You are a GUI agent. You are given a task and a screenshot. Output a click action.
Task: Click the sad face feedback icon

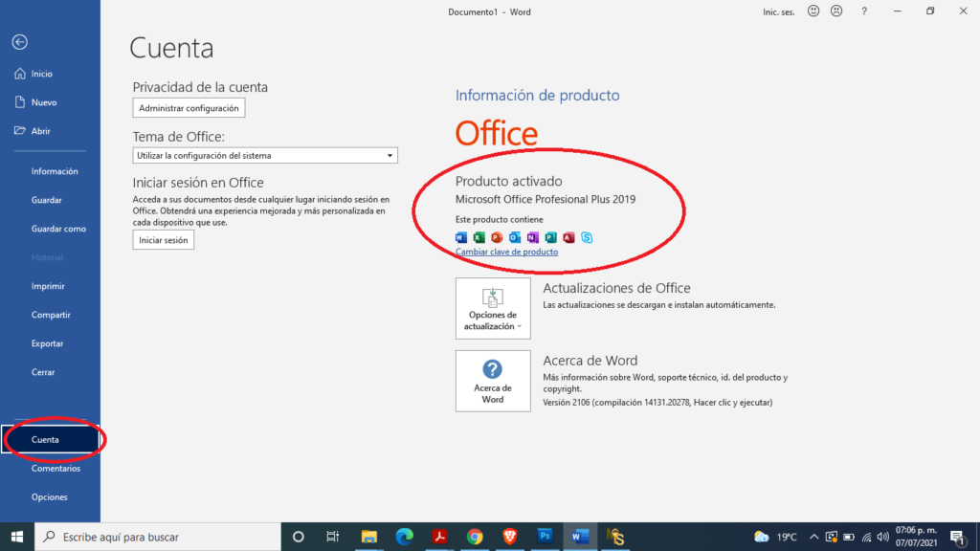pyautogui.click(x=835, y=11)
